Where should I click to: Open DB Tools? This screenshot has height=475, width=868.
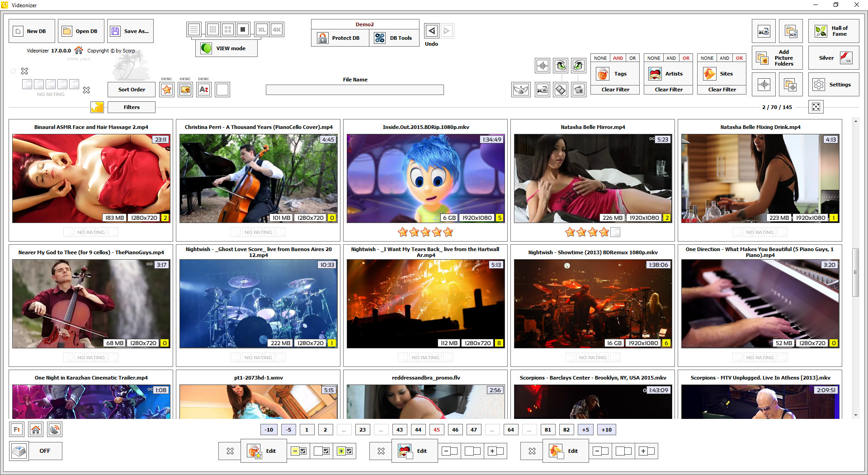[x=395, y=38]
